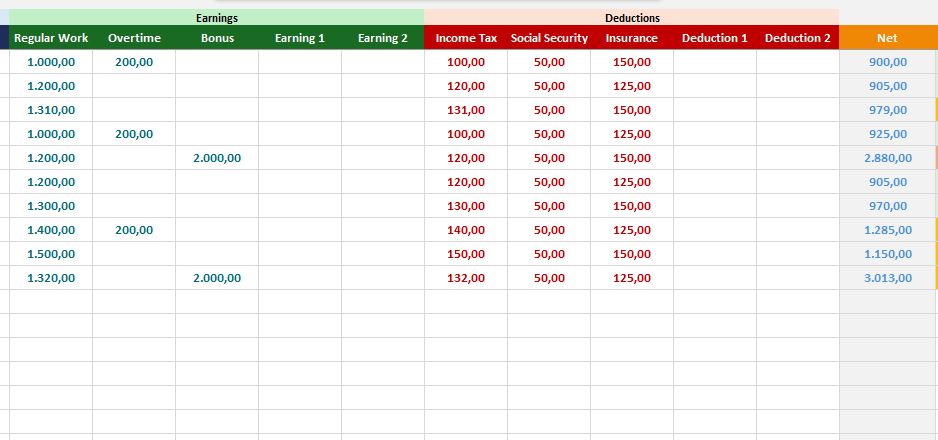938x440 pixels.
Task: Select the Net cell showing 1.285,00
Action: click(x=887, y=230)
